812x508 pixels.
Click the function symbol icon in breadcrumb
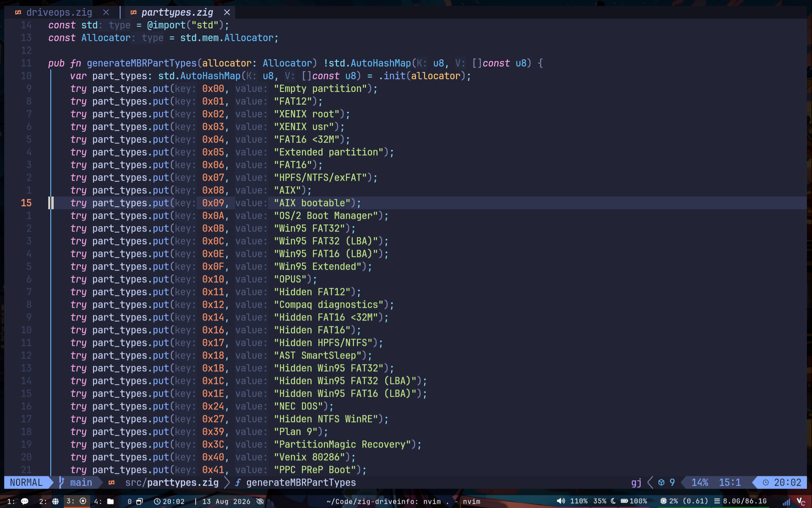coord(238,483)
